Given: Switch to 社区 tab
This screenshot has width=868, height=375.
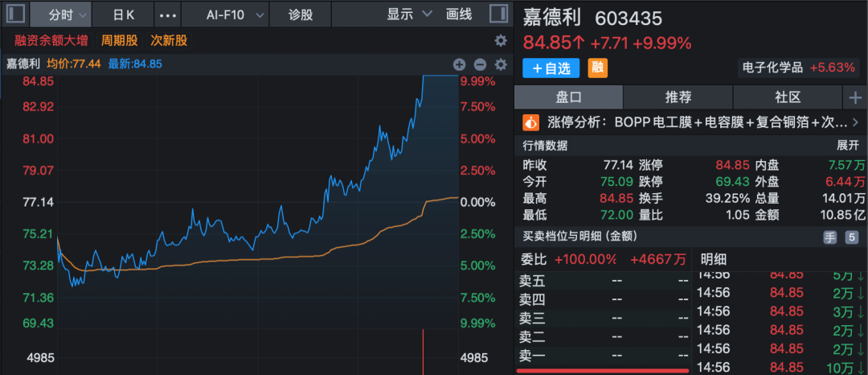Looking at the screenshot, I should pyautogui.click(x=788, y=98).
